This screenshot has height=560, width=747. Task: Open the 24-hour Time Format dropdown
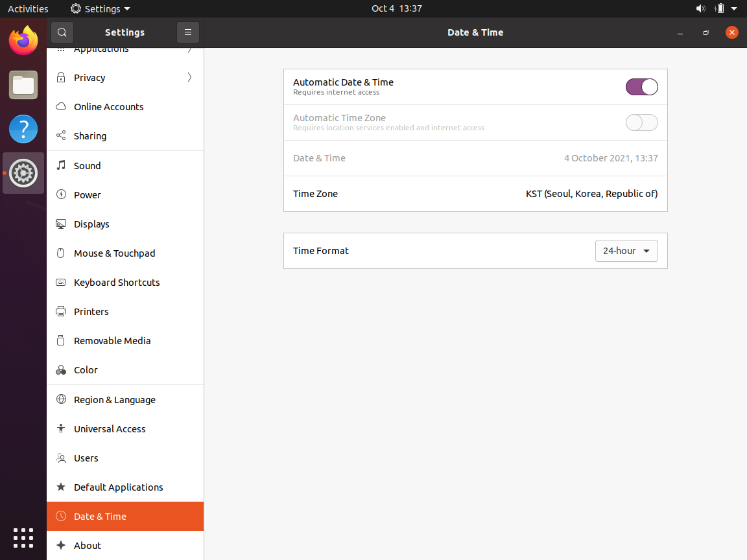pyautogui.click(x=626, y=251)
